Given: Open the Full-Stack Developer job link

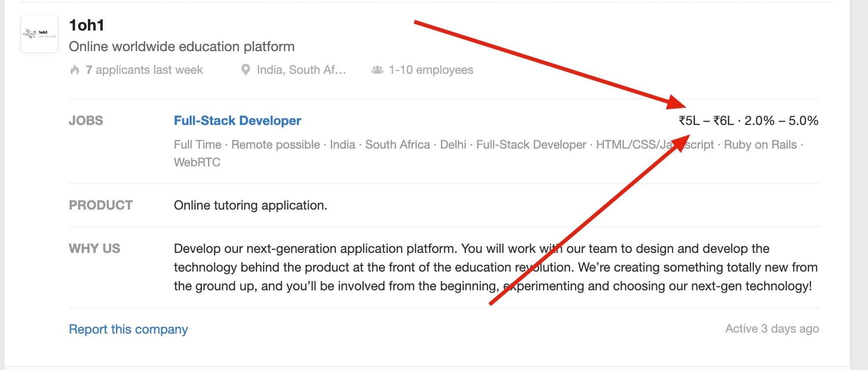Looking at the screenshot, I should point(237,121).
